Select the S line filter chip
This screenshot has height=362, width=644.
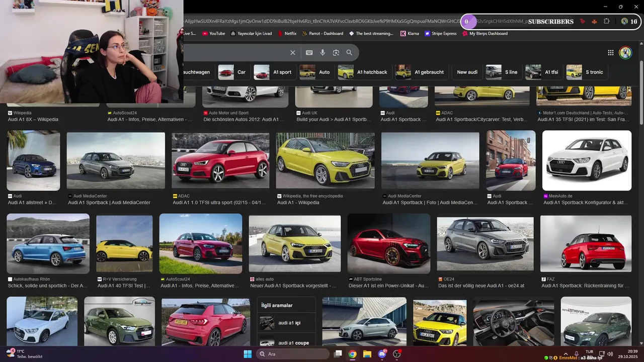tap(503, 72)
